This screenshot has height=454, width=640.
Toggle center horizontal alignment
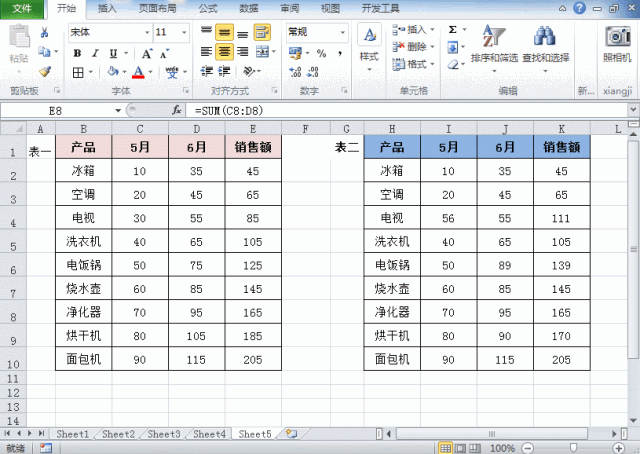[225, 51]
